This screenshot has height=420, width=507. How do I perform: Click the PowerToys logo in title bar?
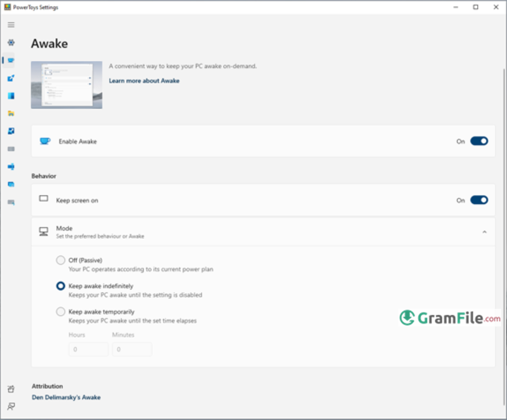click(7, 7)
